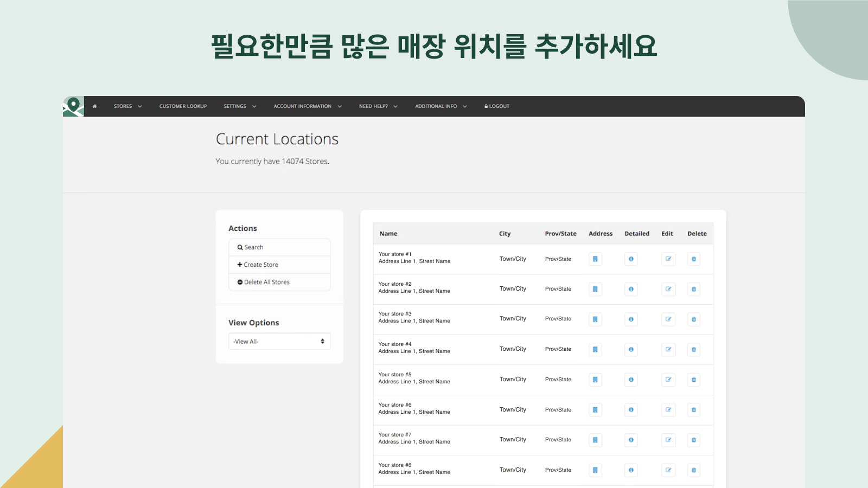Delete Your store #8
The image size is (868, 488).
[694, 470]
